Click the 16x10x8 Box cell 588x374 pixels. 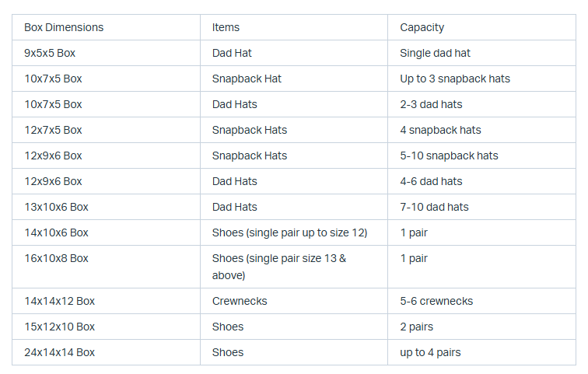pyautogui.click(x=56, y=258)
